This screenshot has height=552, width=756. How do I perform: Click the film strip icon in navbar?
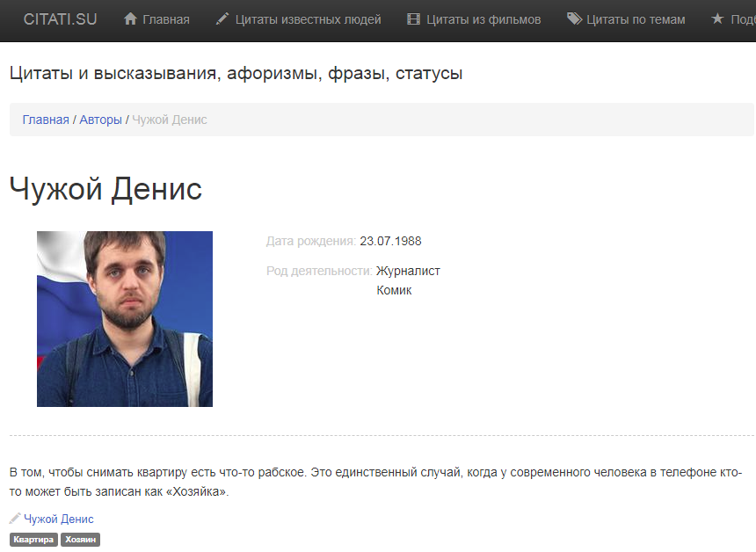[x=413, y=18]
